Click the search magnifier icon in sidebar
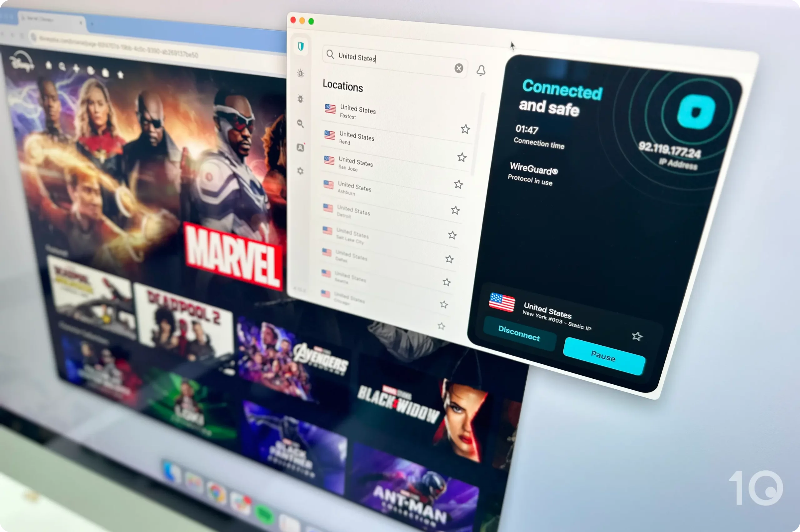 tap(301, 122)
